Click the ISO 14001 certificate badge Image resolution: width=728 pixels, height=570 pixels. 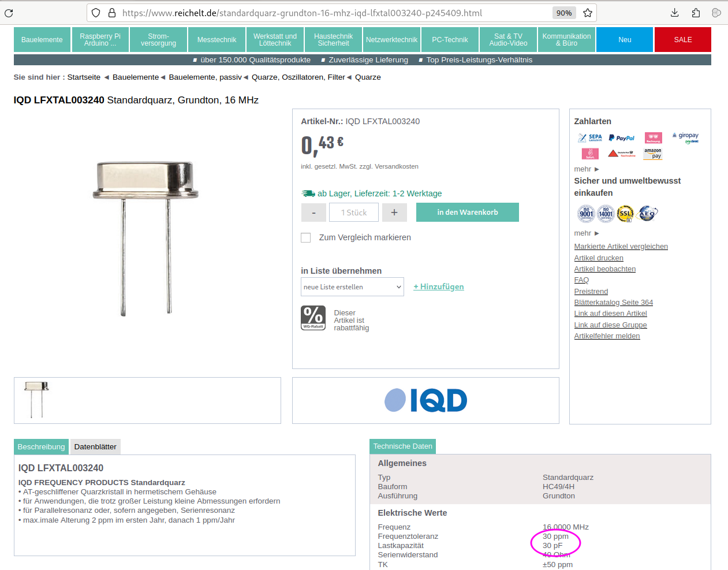[606, 214]
